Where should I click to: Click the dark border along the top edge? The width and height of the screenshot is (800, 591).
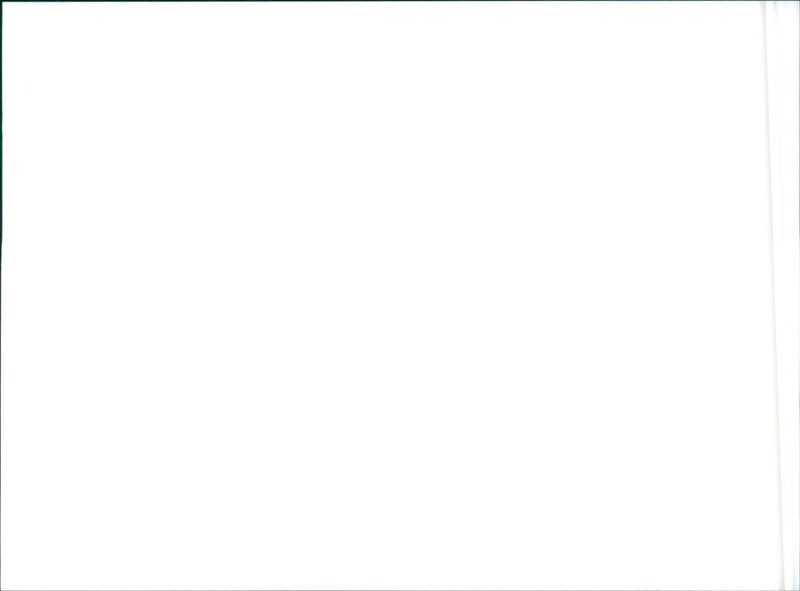(x=400, y=1)
